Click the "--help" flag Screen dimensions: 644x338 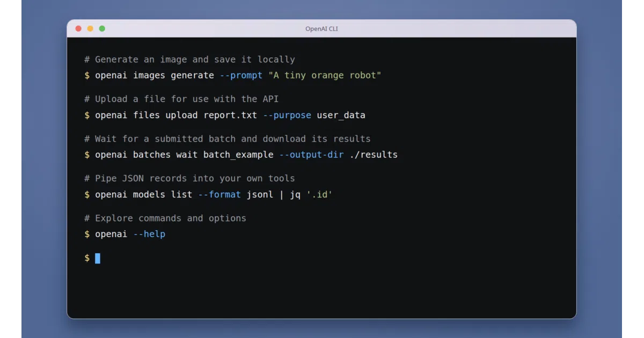[x=149, y=234]
